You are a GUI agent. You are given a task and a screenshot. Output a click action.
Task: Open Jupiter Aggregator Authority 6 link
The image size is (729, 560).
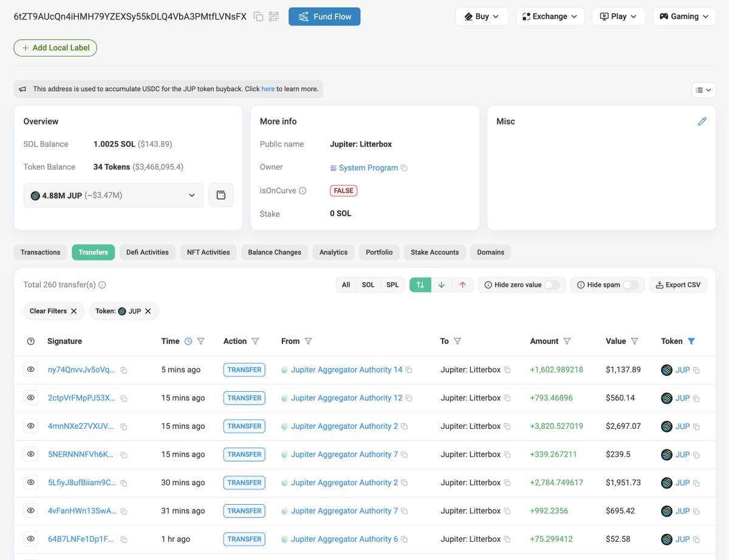[x=344, y=539]
